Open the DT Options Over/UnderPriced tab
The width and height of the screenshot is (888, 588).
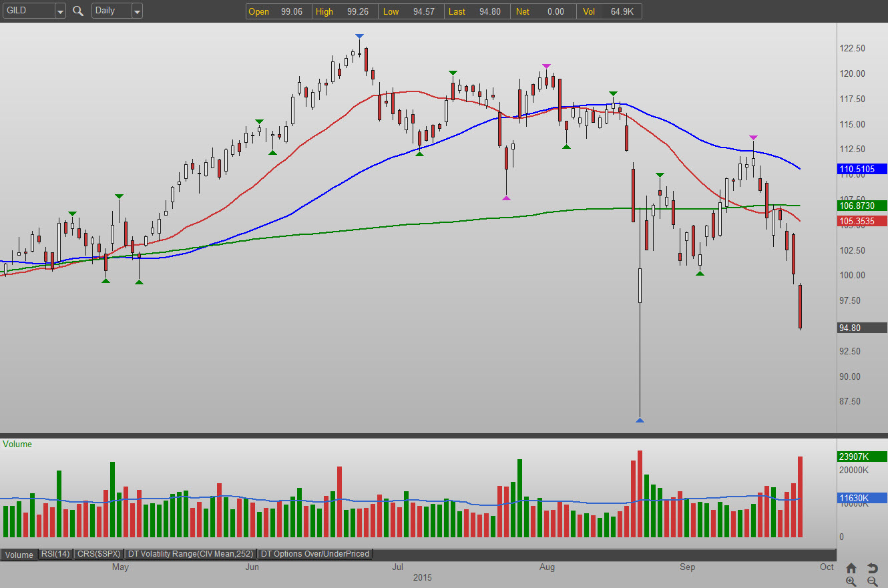tap(314, 554)
